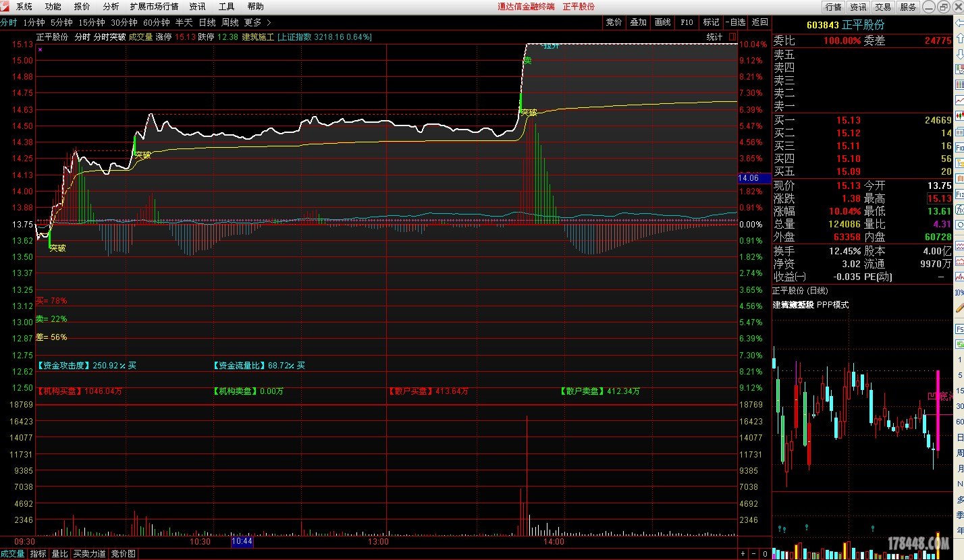
Task: Open the 资讯 menu in the menu bar
Action: (x=197, y=6)
